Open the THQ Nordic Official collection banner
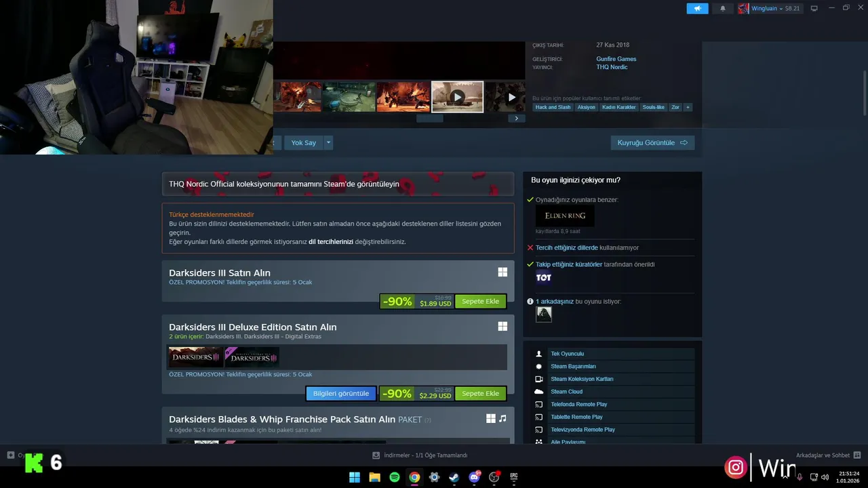868x488 pixels. 338,184
